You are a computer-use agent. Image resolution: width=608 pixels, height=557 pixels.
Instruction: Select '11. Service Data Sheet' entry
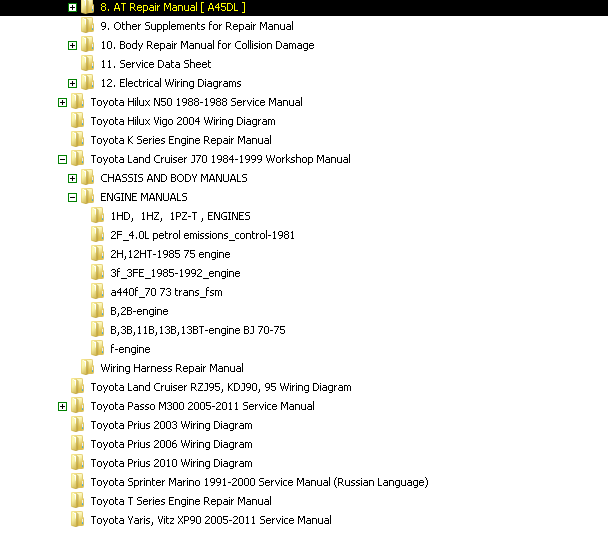pyautogui.click(x=155, y=64)
